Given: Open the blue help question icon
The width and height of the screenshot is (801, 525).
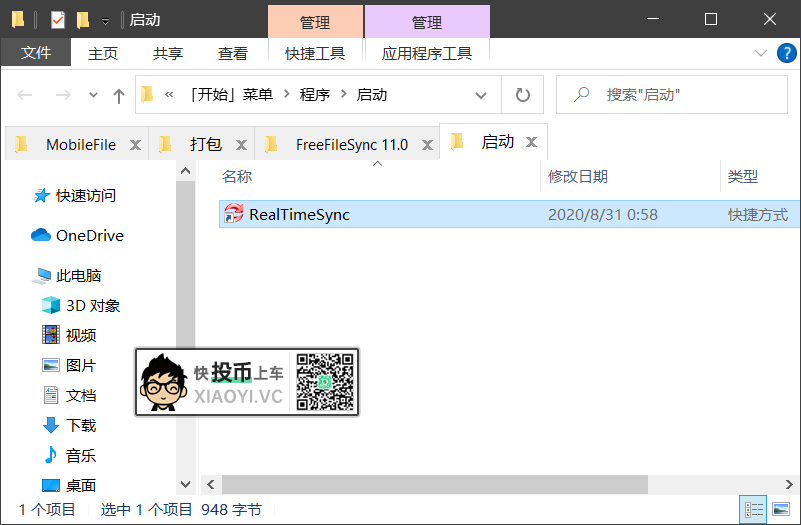Looking at the screenshot, I should point(786,53).
